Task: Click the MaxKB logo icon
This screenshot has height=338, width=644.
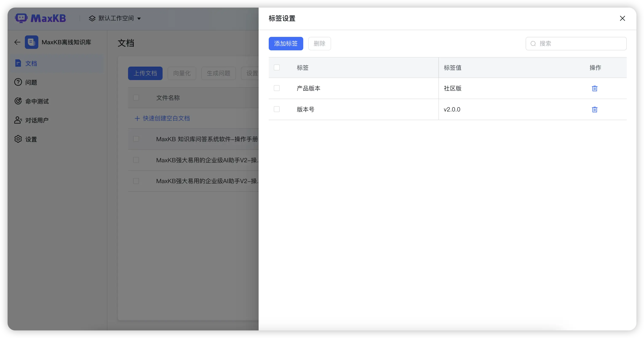Action: [21, 18]
